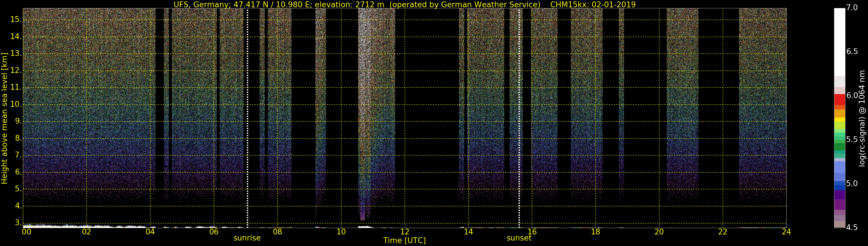Click the white dotted sunset marker line
This screenshot has width=868, height=246.
coord(519,118)
